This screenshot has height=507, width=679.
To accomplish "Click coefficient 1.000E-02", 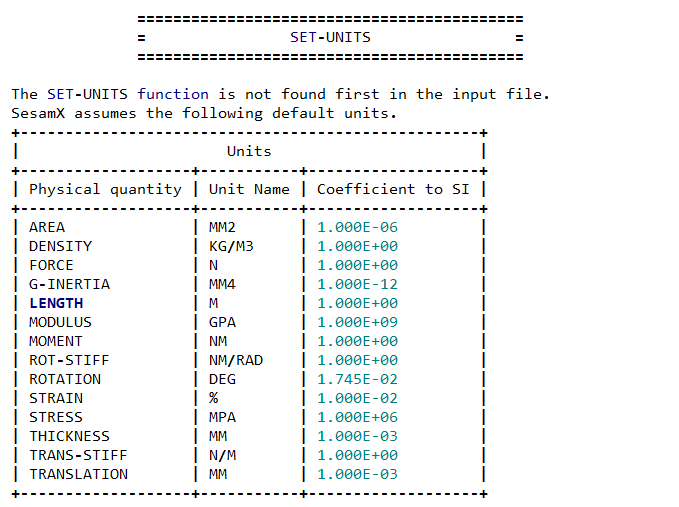I will [x=357, y=399].
